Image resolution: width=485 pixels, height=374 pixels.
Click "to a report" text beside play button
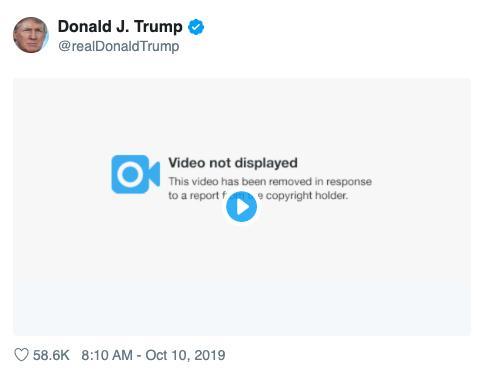tap(194, 196)
